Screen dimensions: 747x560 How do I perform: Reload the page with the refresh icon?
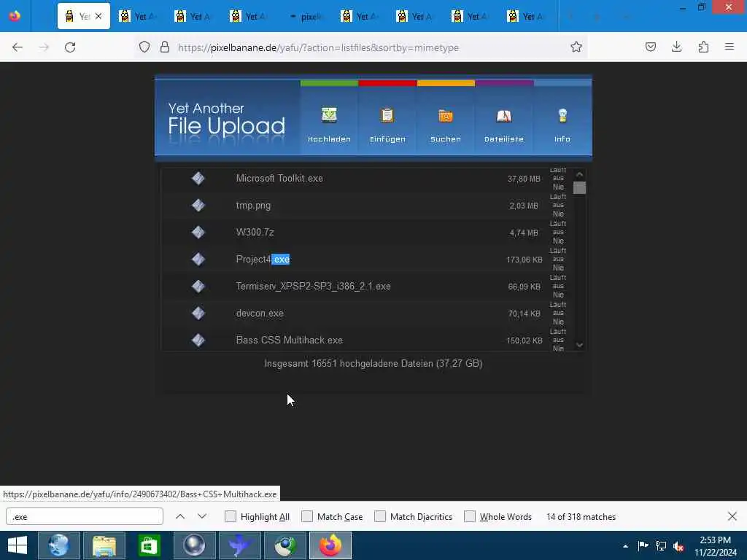point(70,47)
